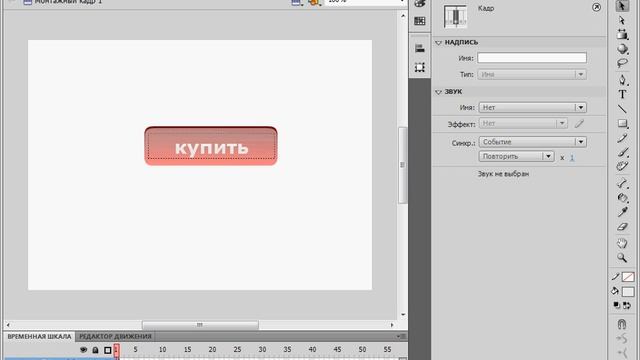Open the Синхр. Событие dropdown
640x360 pixels.
(533, 142)
